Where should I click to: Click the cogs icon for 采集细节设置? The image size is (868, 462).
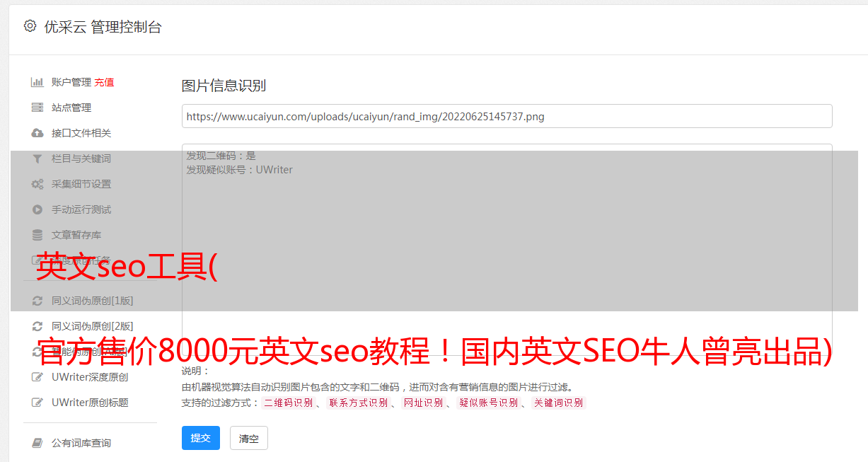click(37, 184)
